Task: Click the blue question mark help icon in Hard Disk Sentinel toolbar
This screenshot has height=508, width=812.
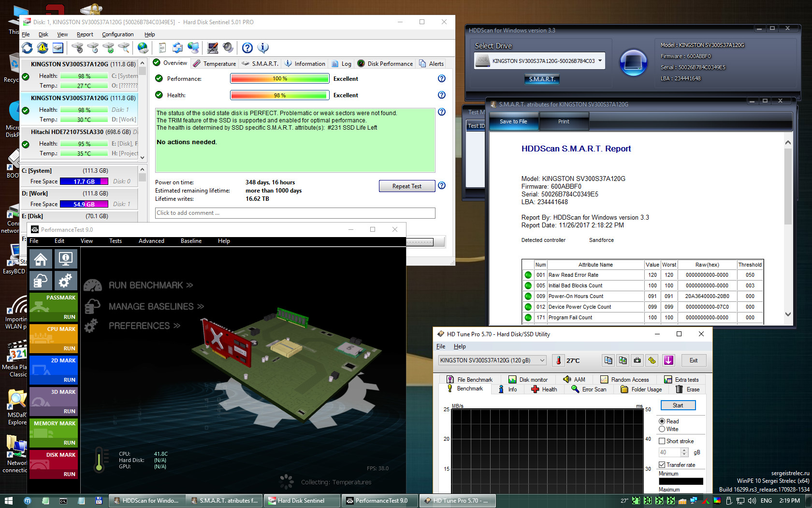Action: point(247,47)
